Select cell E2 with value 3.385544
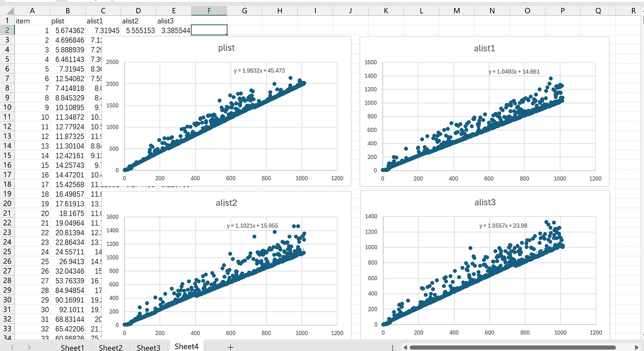The image size is (644, 351). pyautogui.click(x=174, y=30)
